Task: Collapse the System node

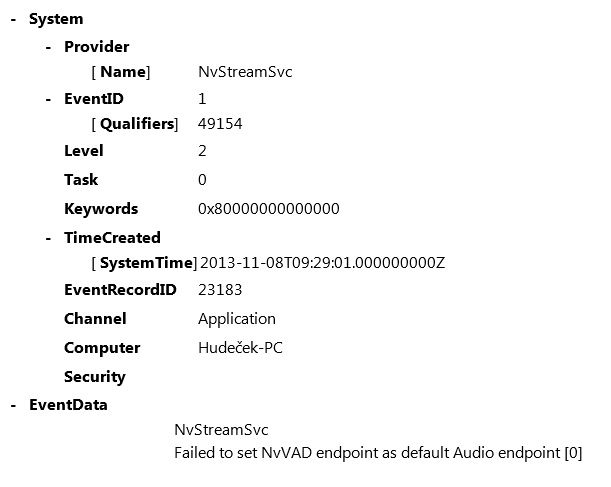Action: click(13, 19)
